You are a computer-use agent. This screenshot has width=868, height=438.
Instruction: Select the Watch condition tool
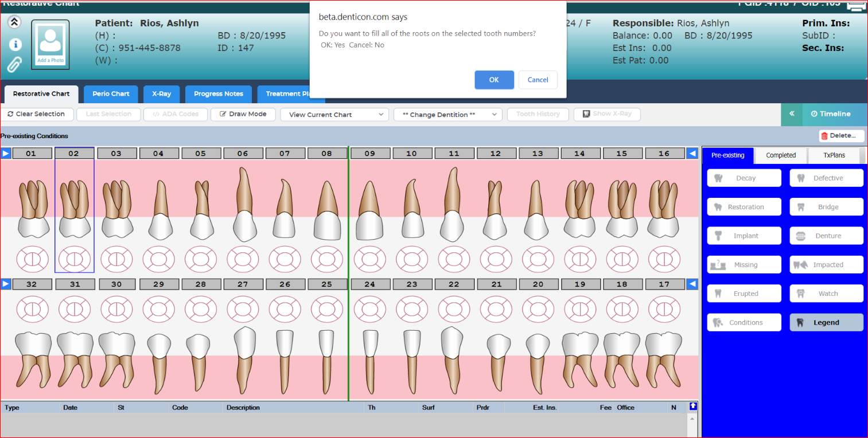tap(826, 293)
